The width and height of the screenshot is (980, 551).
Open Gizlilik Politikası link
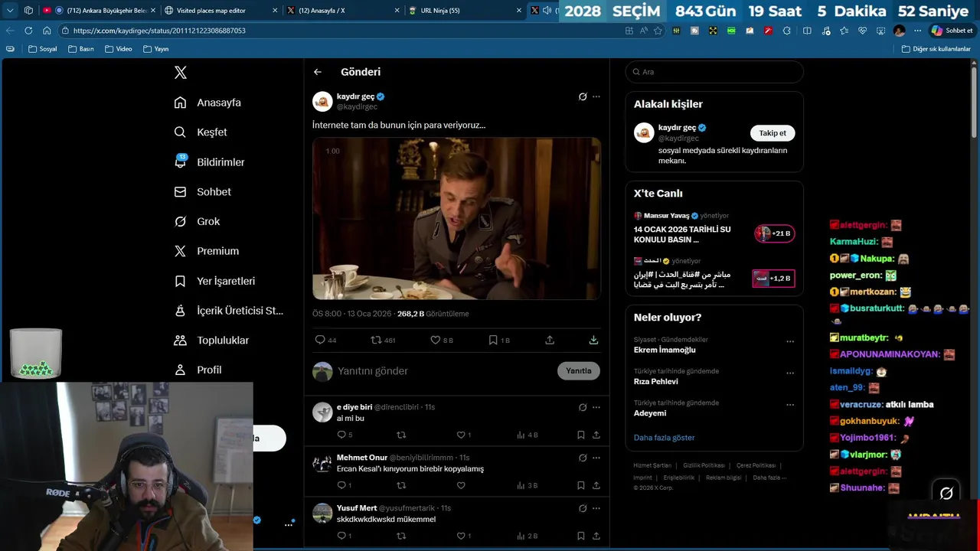click(704, 465)
